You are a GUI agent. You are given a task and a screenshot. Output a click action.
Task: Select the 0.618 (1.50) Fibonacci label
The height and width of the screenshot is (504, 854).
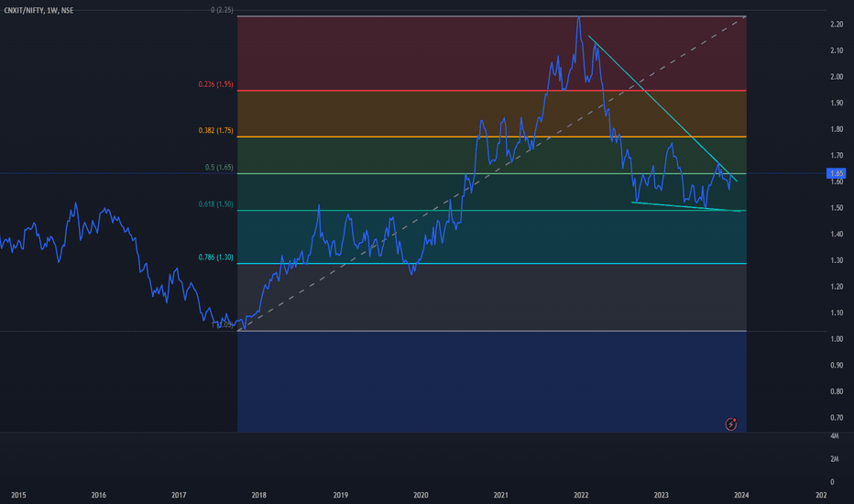(x=215, y=204)
